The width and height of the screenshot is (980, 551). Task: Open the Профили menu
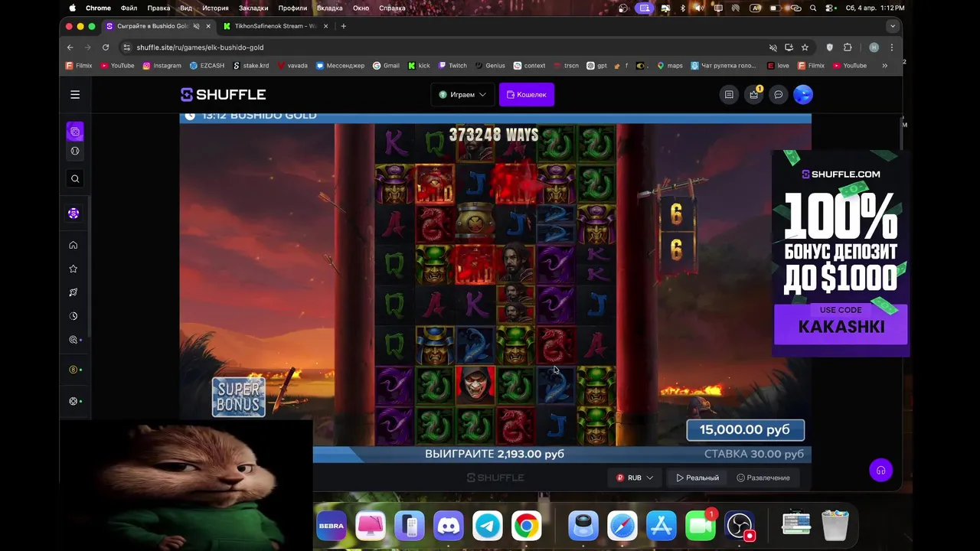click(x=292, y=8)
